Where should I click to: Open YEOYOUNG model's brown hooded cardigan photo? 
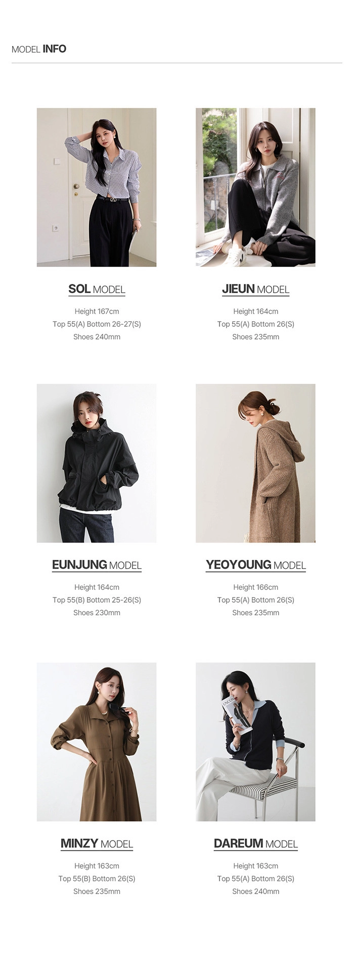click(x=255, y=463)
